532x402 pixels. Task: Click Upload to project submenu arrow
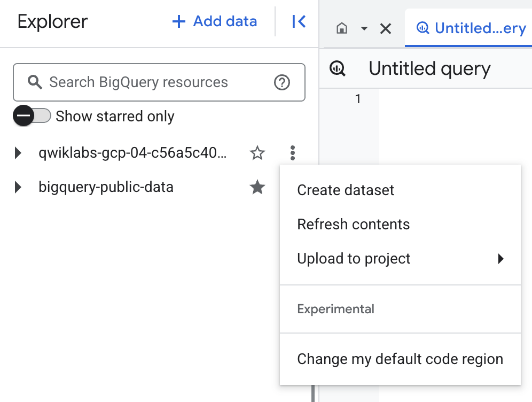pyautogui.click(x=501, y=259)
